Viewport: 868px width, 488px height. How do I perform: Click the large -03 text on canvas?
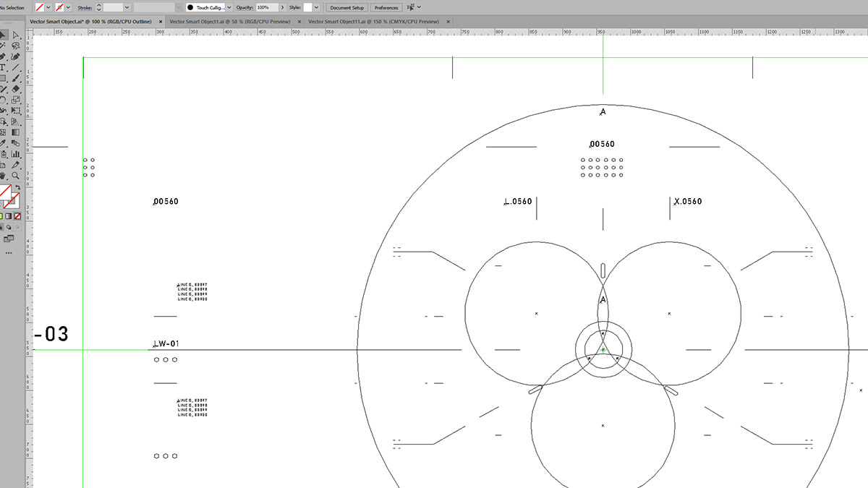(x=51, y=334)
